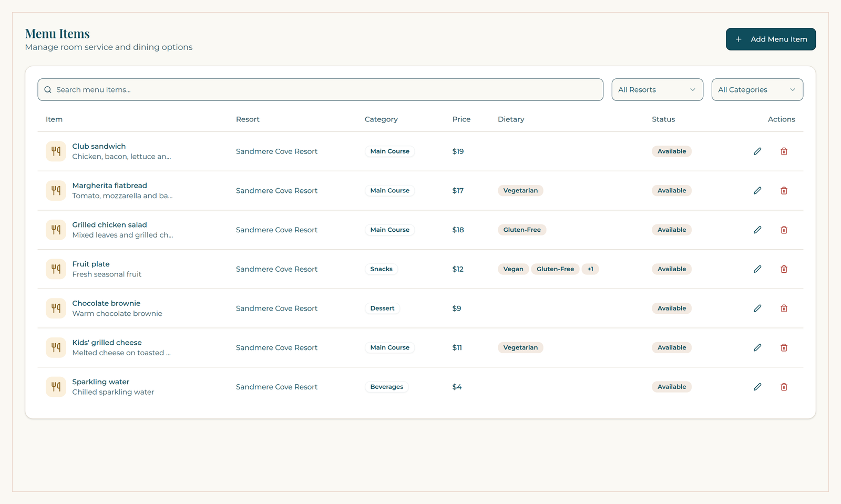Screen dimensions: 841x504
Task: Click the $12 price cell
Action: click(458, 269)
